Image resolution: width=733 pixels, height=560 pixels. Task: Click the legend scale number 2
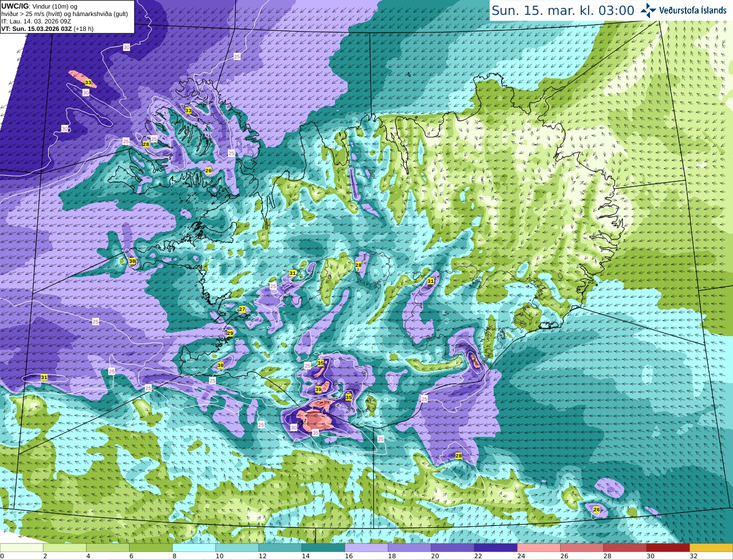point(45,556)
